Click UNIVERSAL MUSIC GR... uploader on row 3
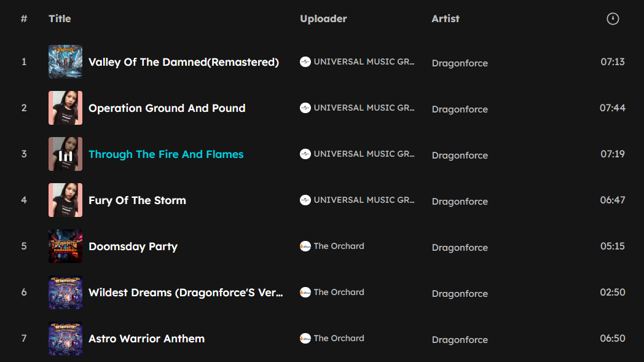 pyautogui.click(x=364, y=154)
